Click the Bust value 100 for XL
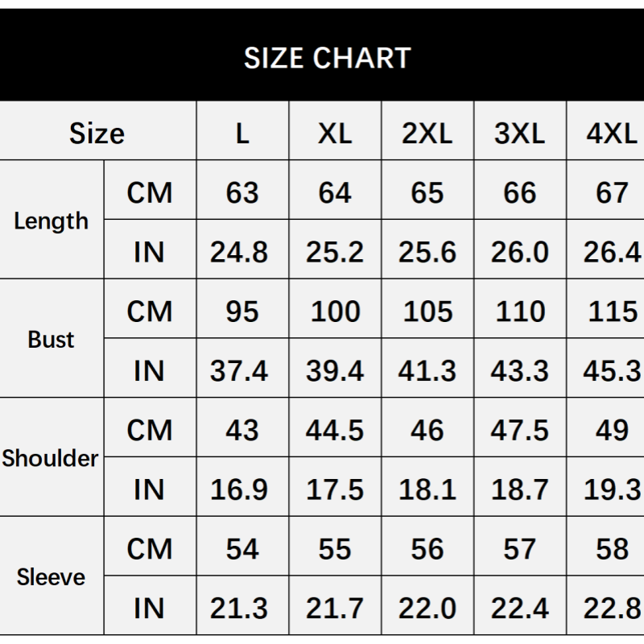 pyautogui.click(x=335, y=312)
